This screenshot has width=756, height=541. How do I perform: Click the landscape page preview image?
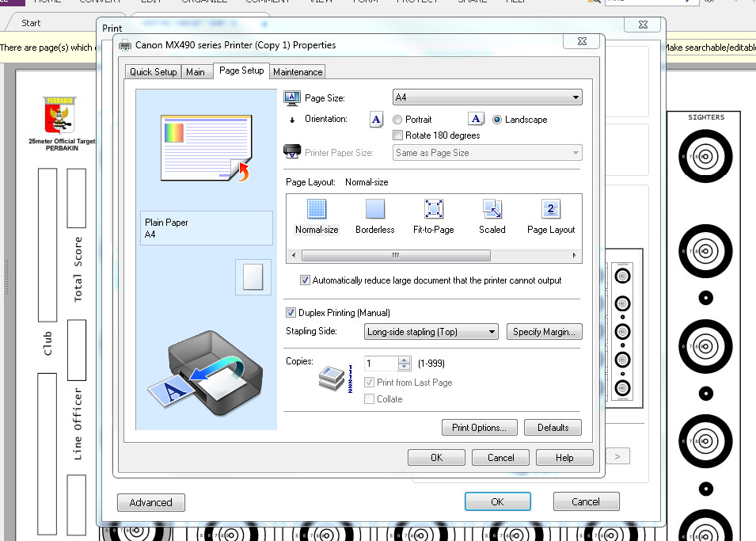pyautogui.click(x=207, y=148)
